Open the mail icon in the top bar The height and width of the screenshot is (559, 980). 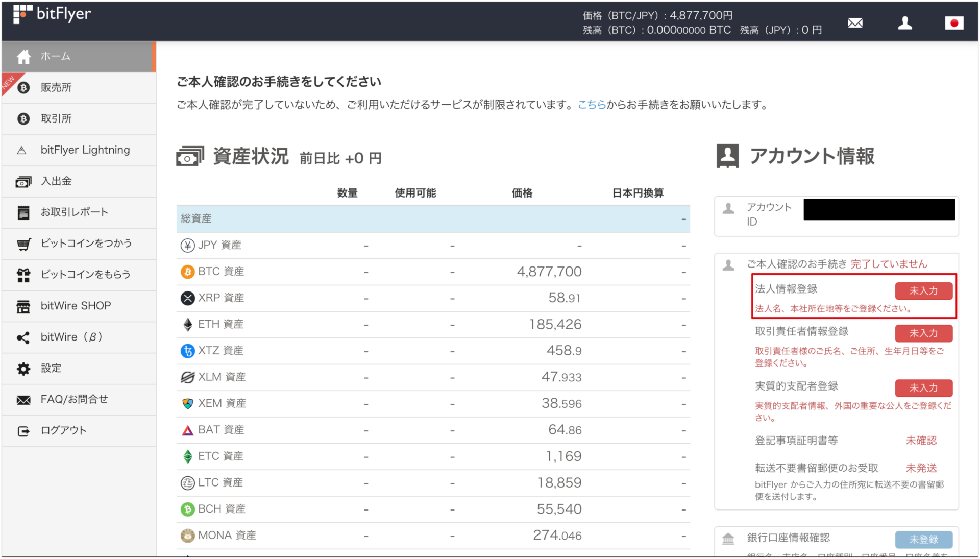click(x=855, y=22)
